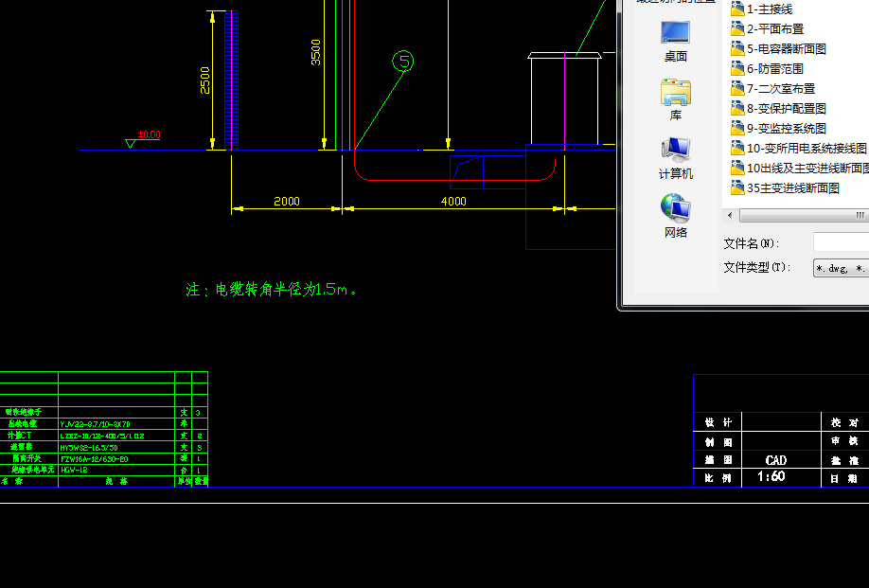Open the 计算机 (Computer) location icon
Image resolution: width=869 pixels, height=588 pixels.
pos(675,158)
